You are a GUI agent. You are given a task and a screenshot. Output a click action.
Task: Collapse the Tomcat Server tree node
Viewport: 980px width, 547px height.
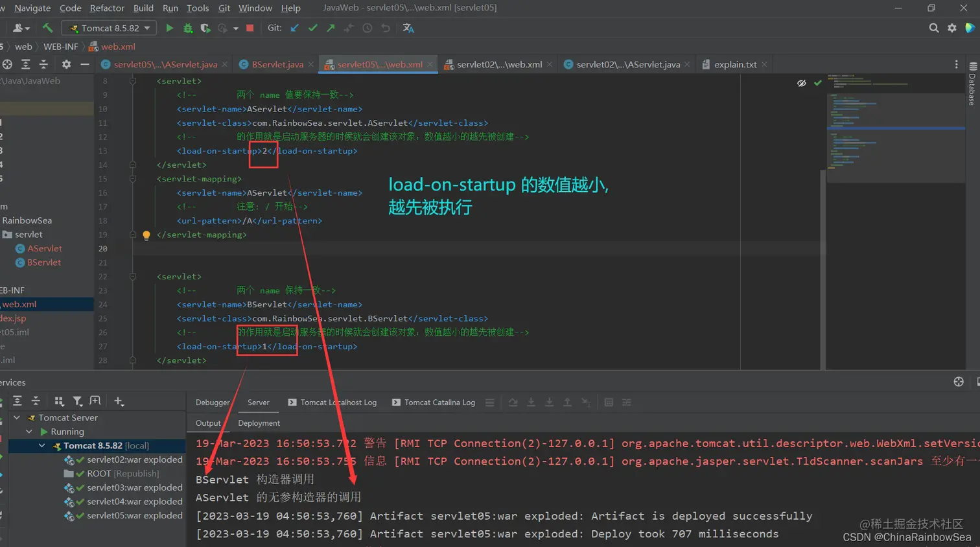coord(17,417)
